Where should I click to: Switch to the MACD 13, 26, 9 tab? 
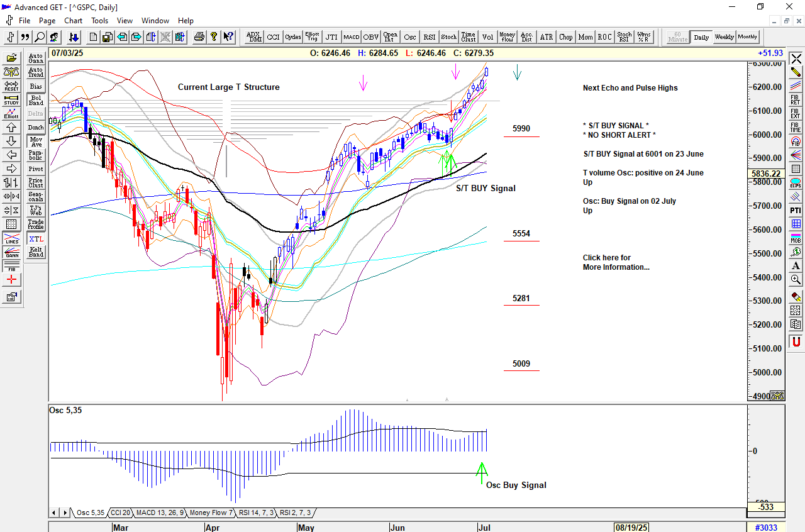point(160,513)
